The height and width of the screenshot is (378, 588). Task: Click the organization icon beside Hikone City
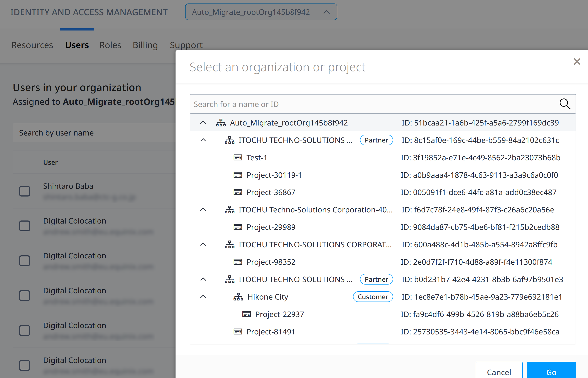[238, 297]
